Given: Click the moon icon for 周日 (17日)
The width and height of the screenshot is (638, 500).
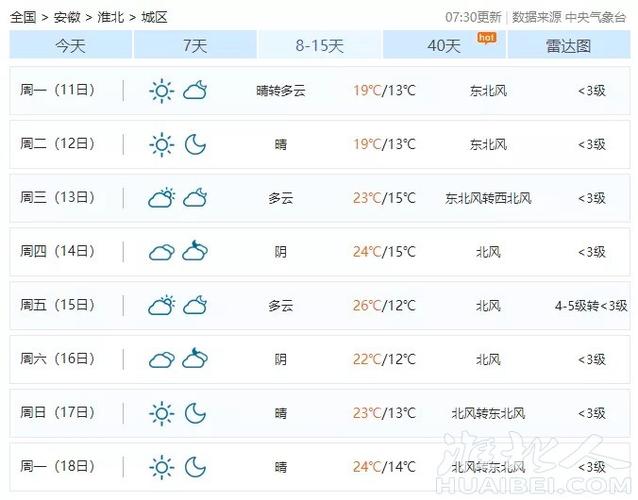Looking at the screenshot, I should [195, 413].
